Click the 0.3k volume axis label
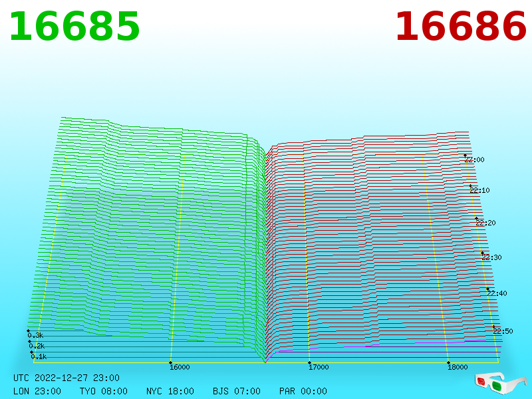The image size is (532, 399). [36, 336]
